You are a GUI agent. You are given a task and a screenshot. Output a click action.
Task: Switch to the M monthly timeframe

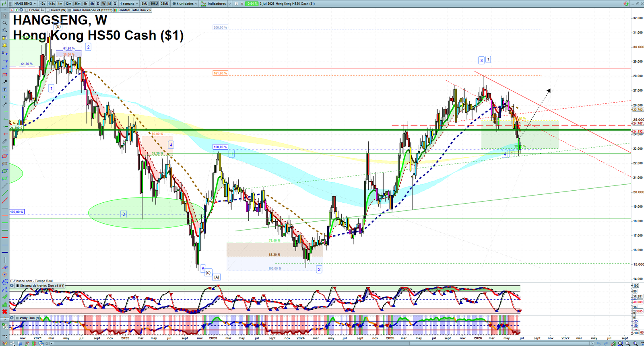click(x=109, y=4)
